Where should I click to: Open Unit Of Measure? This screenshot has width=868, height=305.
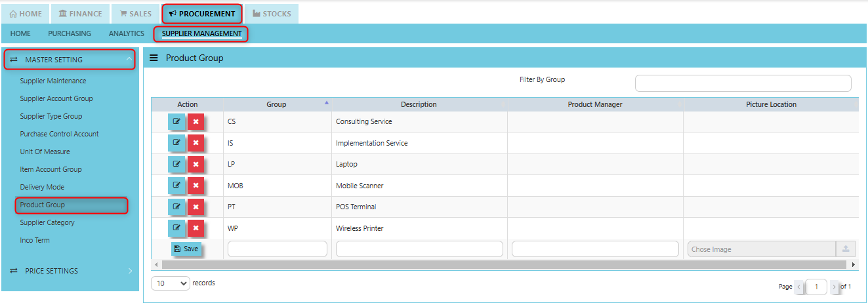tap(45, 152)
